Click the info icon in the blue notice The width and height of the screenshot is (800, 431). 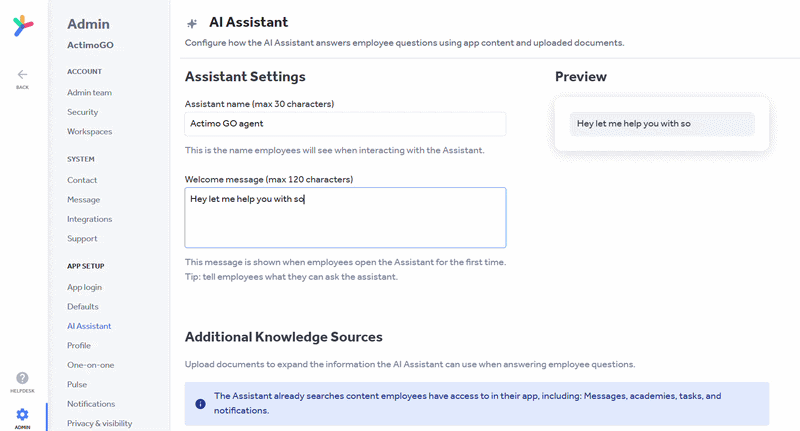pos(201,404)
